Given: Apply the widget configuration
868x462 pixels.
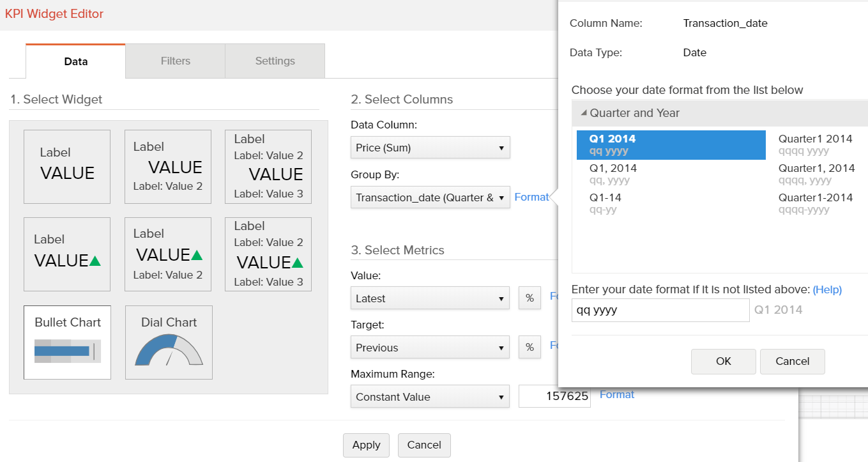Looking at the screenshot, I should 366,445.
